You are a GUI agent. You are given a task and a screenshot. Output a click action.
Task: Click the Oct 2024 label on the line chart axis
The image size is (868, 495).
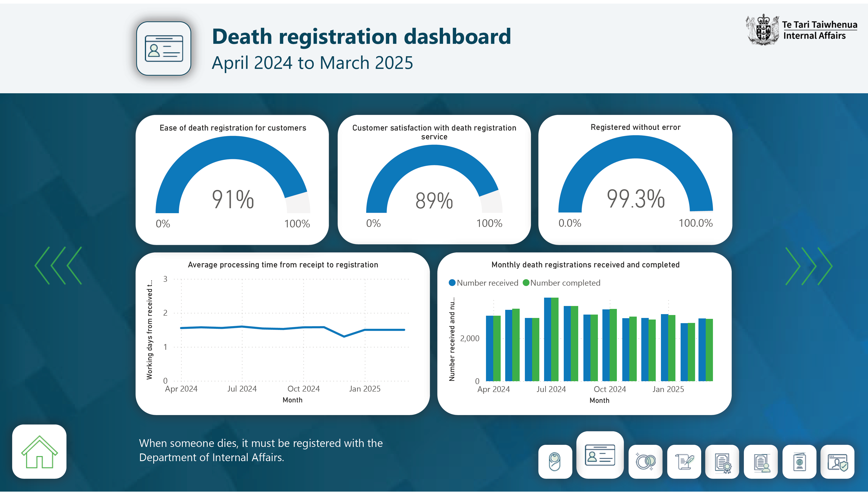coord(304,389)
